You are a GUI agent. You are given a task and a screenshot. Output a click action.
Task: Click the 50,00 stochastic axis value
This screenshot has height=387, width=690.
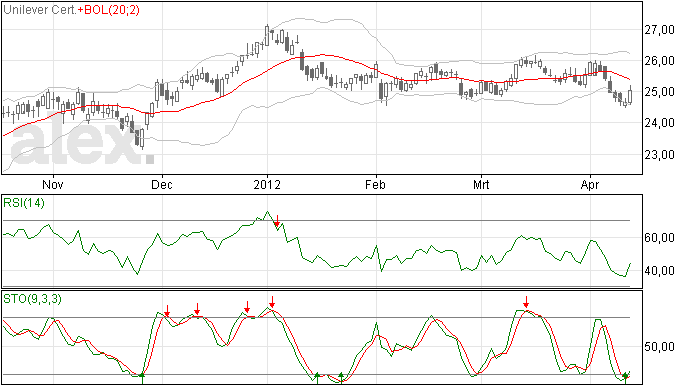pos(659,347)
